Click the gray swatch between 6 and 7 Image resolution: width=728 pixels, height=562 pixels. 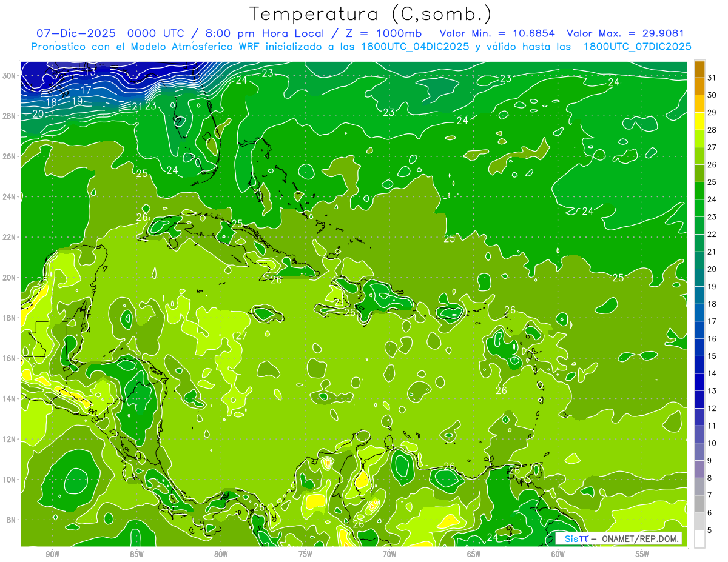click(699, 504)
